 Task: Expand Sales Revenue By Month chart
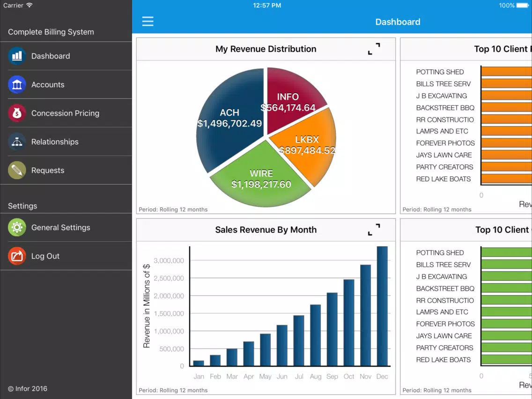[373, 229]
